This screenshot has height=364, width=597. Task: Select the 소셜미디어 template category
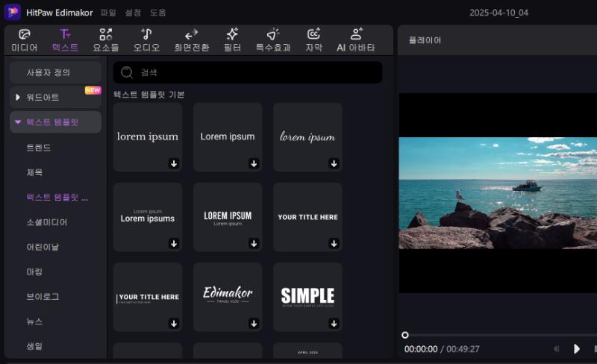[46, 222]
